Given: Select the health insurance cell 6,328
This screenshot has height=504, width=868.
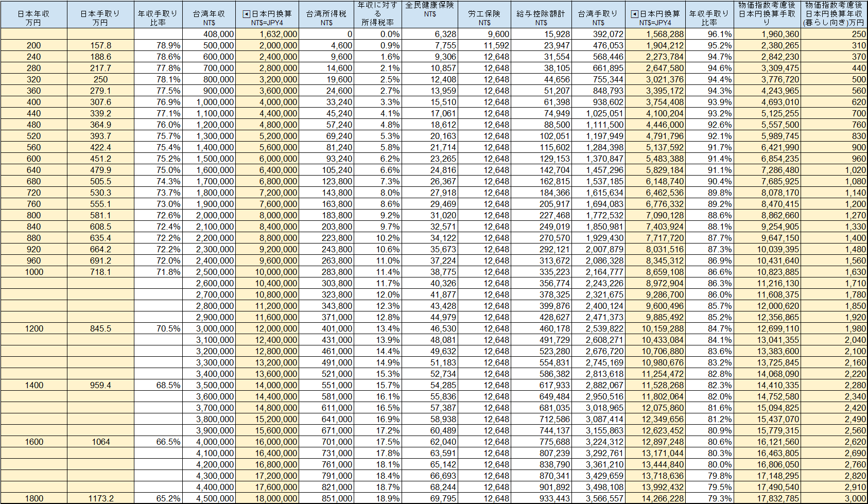Looking at the screenshot, I should [430, 34].
